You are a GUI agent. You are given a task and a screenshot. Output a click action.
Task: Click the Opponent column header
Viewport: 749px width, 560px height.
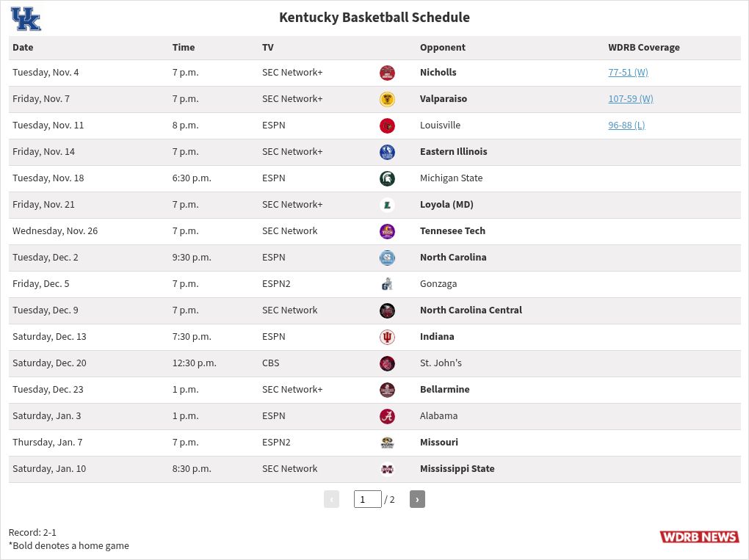(443, 47)
